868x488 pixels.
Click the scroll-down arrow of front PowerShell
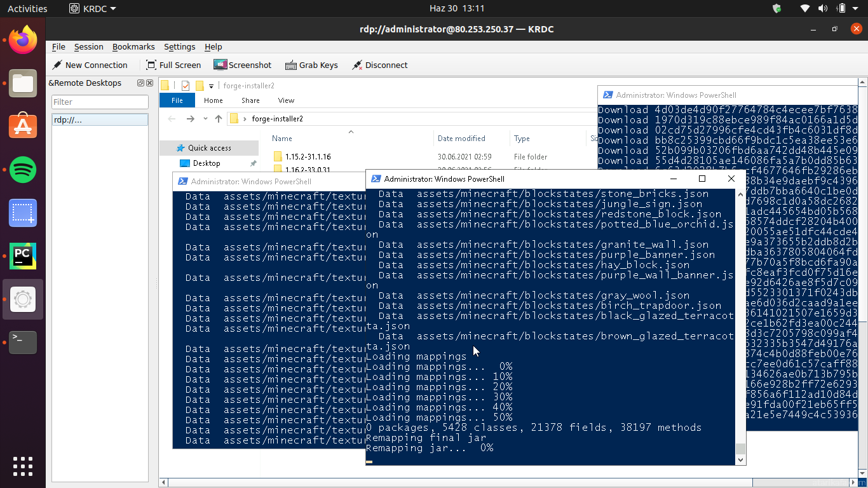740,460
